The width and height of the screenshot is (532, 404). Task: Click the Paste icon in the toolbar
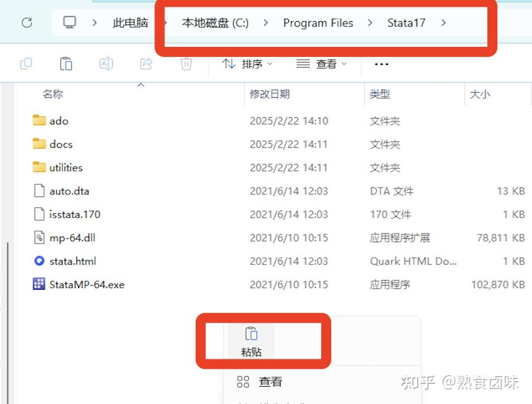click(65, 63)
